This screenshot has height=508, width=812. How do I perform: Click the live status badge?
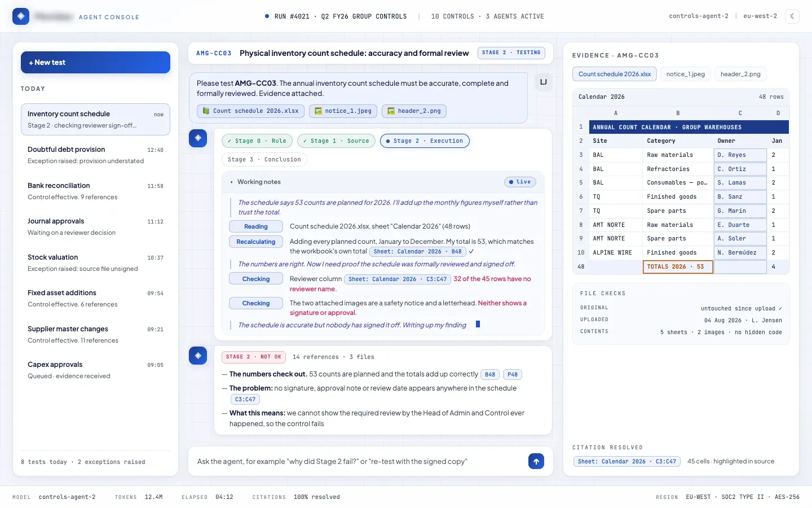(x=520, y=182)
